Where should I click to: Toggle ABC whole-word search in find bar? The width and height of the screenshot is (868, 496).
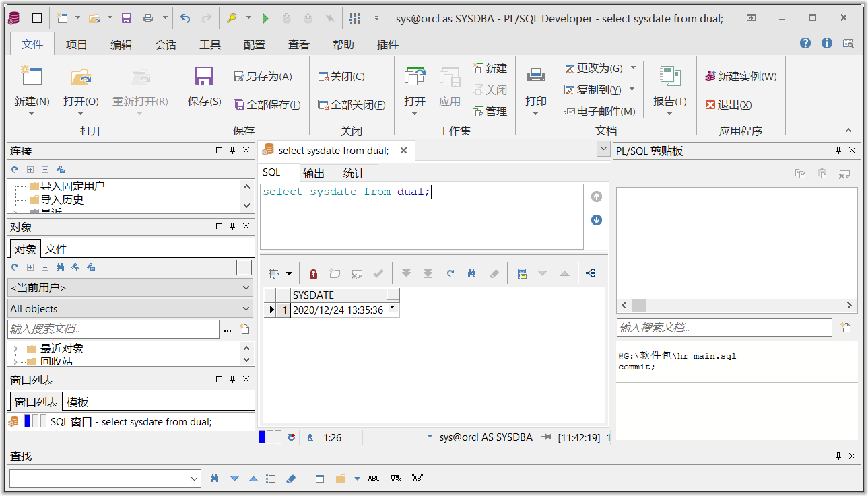tap(373, 478)
